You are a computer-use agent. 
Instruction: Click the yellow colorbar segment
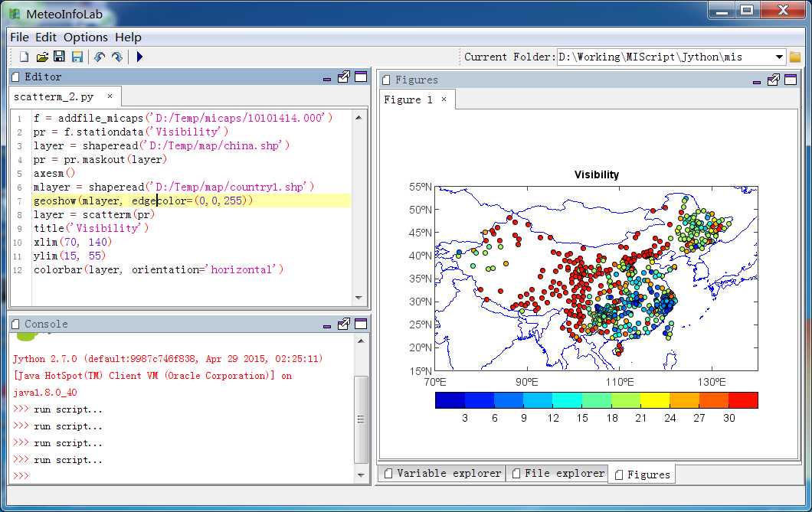click(x=655, y=400)
